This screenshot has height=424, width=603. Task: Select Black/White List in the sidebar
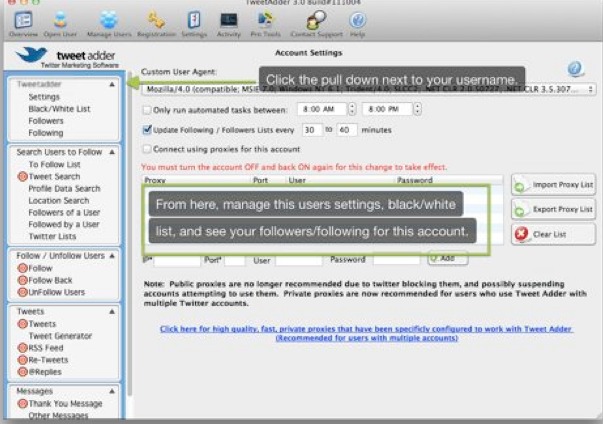pyautogui.click(x=59, y=109)
